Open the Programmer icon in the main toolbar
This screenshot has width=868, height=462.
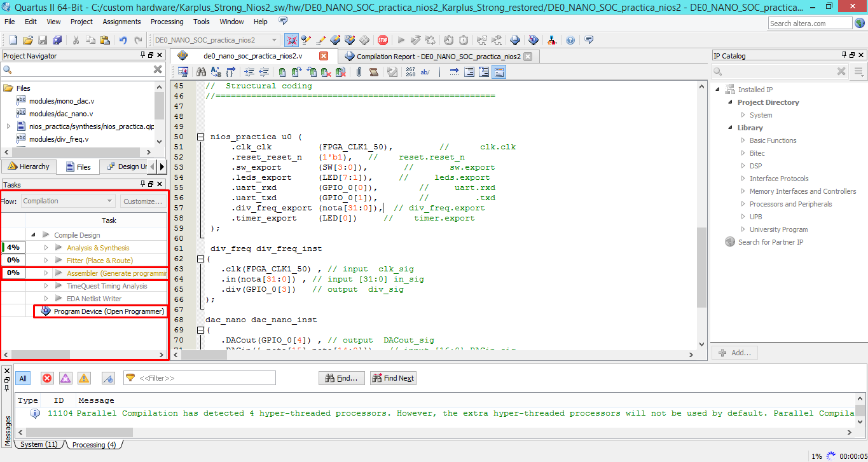(534, 39)
